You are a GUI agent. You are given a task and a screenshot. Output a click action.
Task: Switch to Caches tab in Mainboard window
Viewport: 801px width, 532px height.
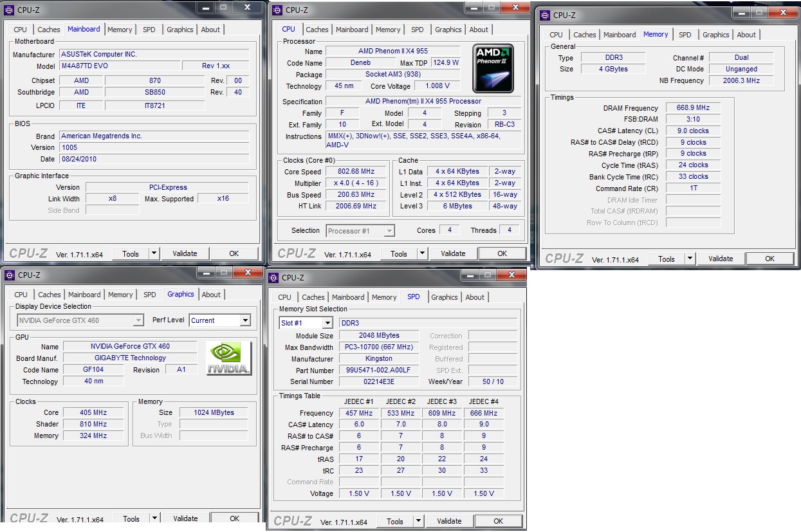(x=48, y=30)
